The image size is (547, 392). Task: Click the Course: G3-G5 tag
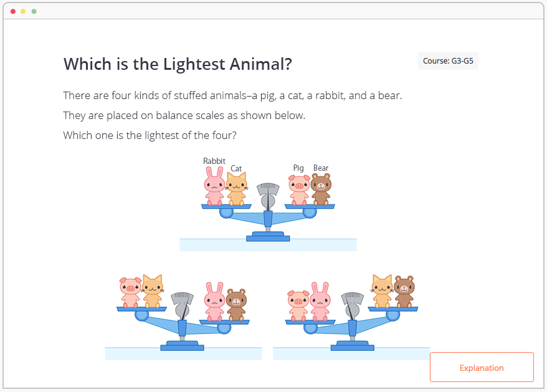448,61
